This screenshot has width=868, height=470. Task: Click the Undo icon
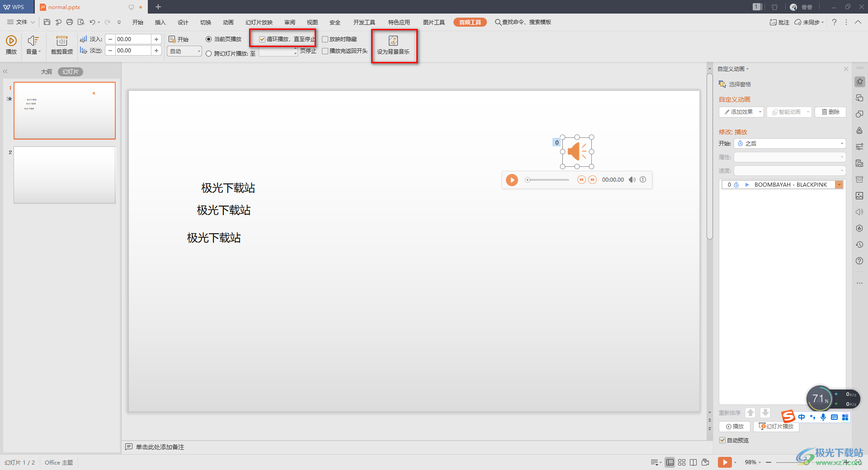pos(92,22)
